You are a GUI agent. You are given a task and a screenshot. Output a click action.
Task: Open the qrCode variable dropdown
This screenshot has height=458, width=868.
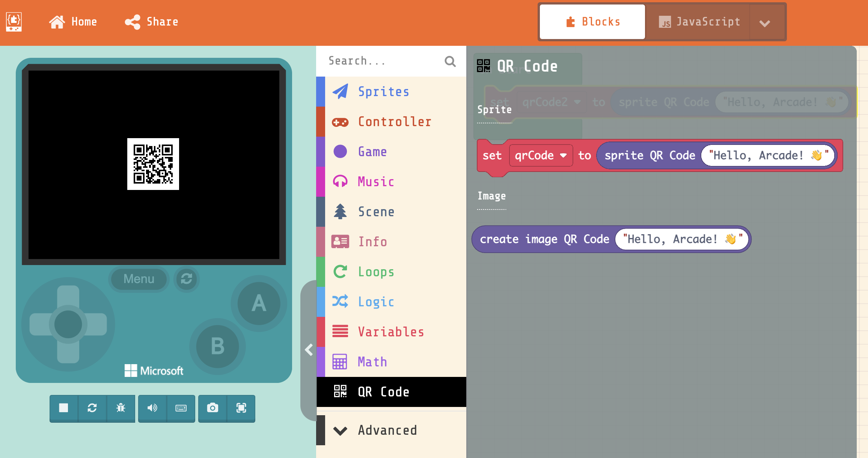[x=563, y=155]
